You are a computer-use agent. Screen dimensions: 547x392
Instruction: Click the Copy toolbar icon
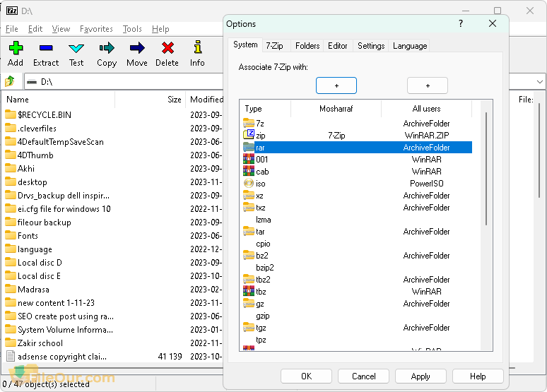107,48
